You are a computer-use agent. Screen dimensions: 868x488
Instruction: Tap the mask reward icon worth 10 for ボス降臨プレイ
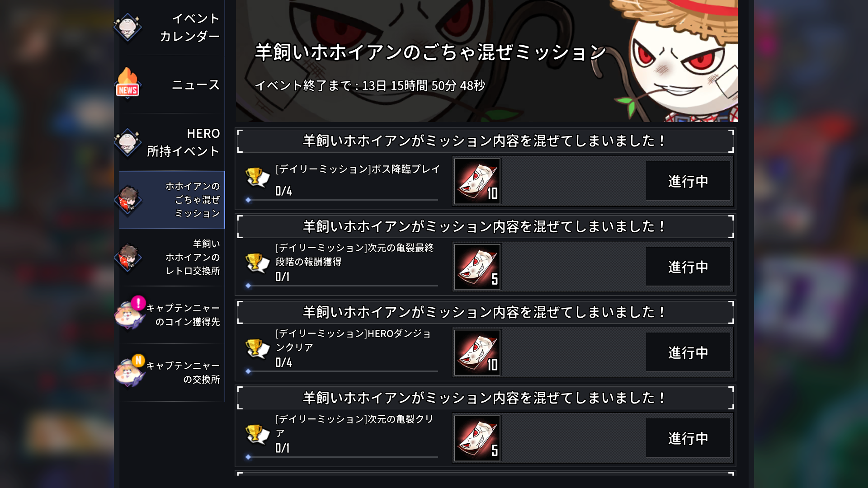[477, 181]
